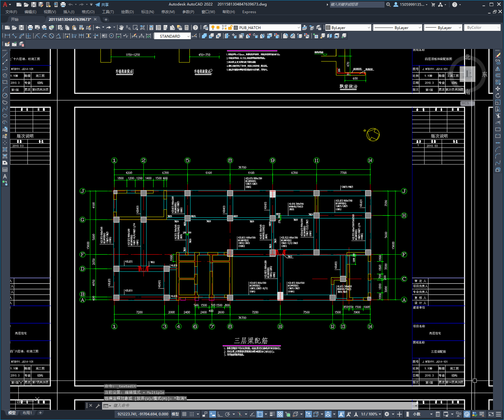Click the PUB_HATCH layer color swatch
504x420 pixels.
236,28
